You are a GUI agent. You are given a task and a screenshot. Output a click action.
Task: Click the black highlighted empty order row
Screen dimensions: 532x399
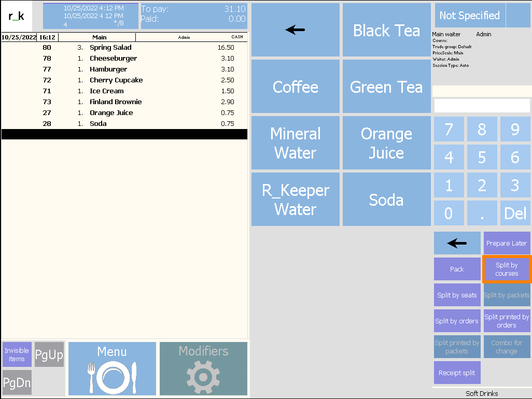pos(124,134)
